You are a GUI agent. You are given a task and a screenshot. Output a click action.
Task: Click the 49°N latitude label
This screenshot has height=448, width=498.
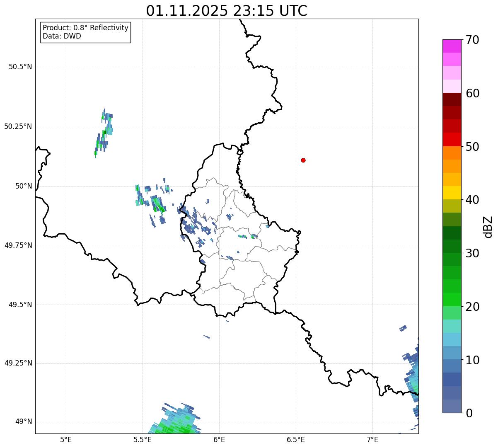coord(24,421)
